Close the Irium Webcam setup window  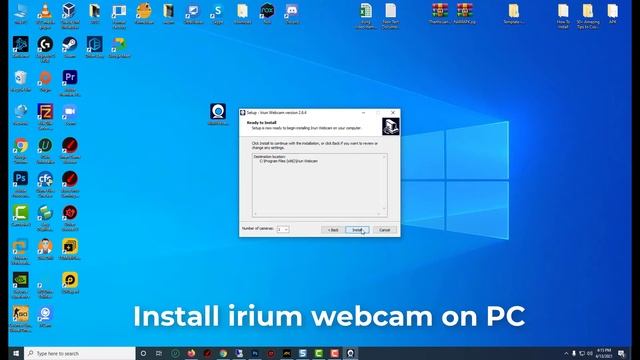point(393,113)
